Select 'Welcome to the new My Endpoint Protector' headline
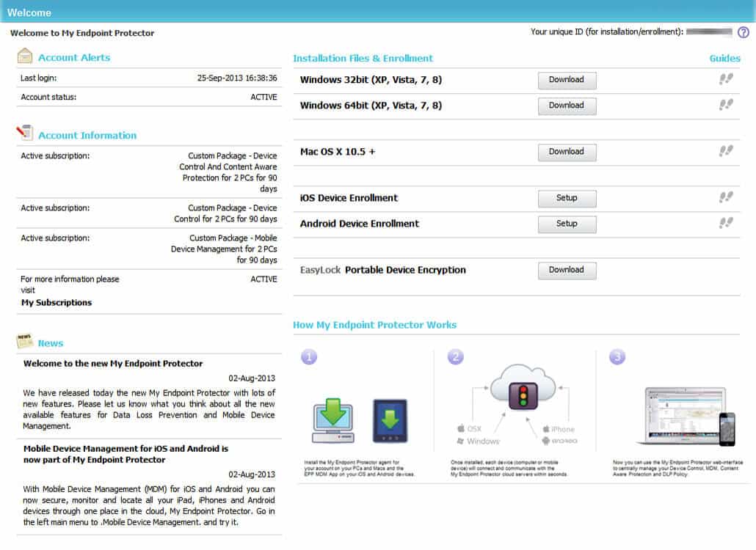This screenshot has height=550, width=756. [113, 363]
